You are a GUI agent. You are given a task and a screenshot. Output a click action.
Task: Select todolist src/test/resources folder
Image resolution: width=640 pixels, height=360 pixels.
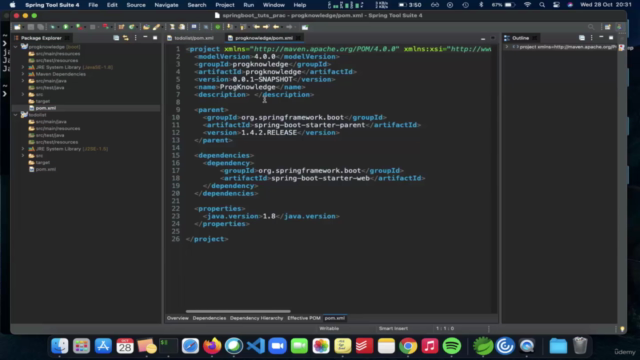56,142
